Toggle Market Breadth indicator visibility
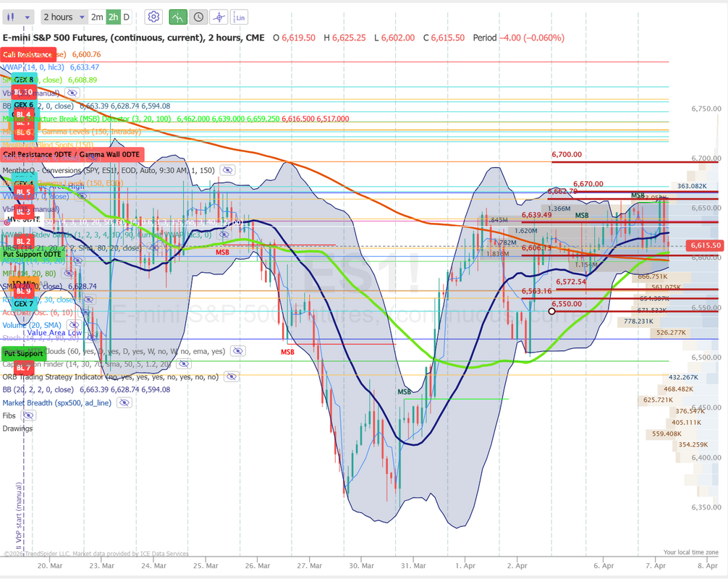Image resolution: width=728 pixels, height=579 pixels. coord(124,402)
